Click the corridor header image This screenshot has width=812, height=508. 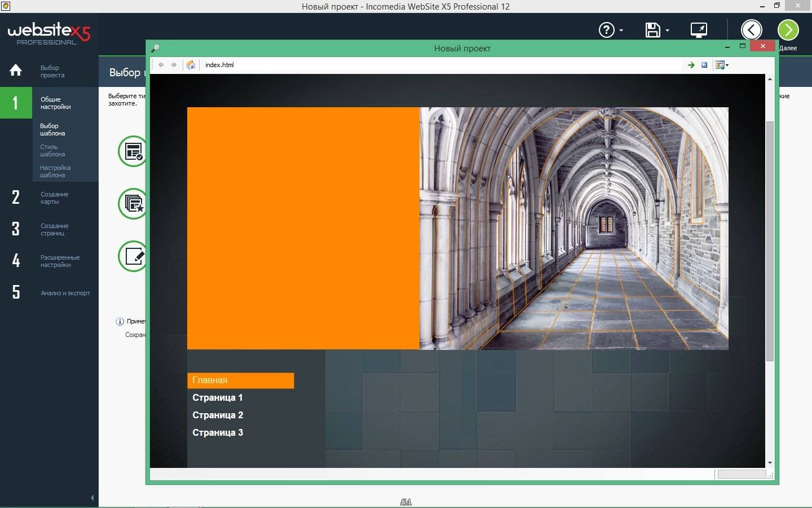pyautogui.click(x=574, y=229)
